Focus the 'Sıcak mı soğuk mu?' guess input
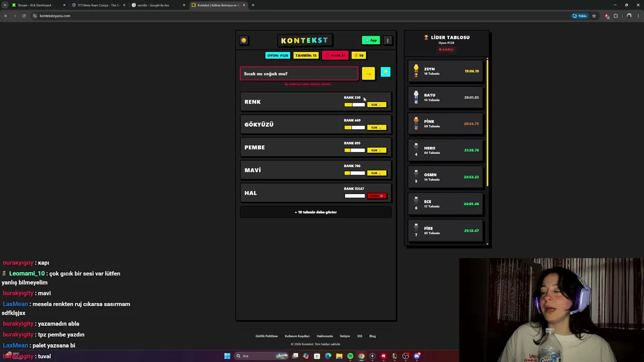Viewport: 644px width, 362px height. click(299, 74)
